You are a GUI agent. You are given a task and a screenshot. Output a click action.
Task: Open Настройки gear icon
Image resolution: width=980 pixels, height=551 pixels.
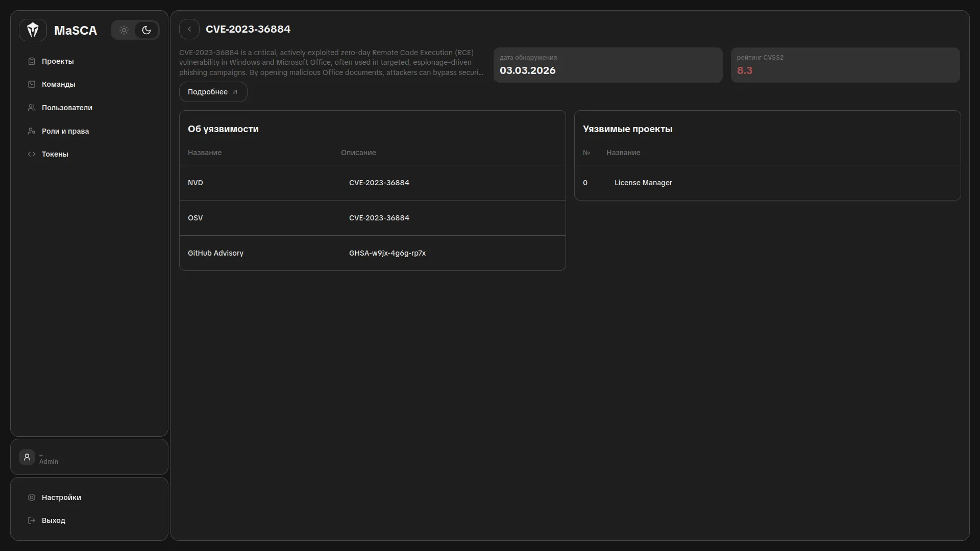pyautogui.click(x=32, y=497)
